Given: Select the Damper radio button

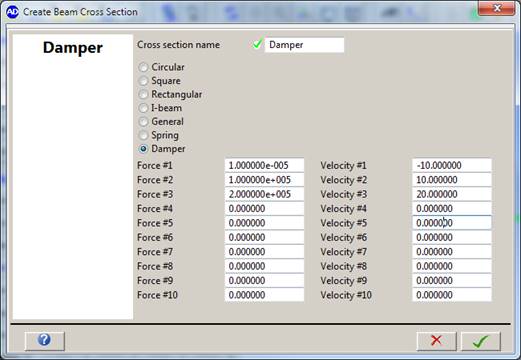Looking at the screenshot, I should pyautogui.click(x=143, y=149).
